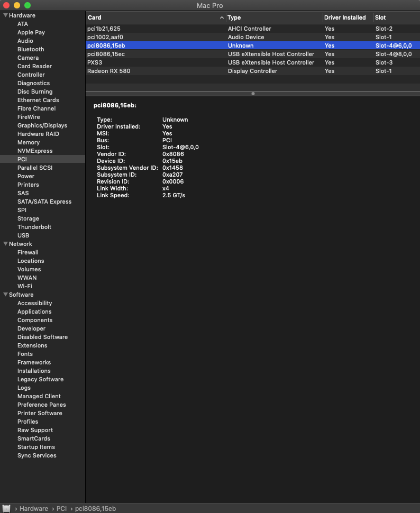This screenshot has height=513, width=420.
Task: Open Logs under Software
Action: [x=24, y=388]
